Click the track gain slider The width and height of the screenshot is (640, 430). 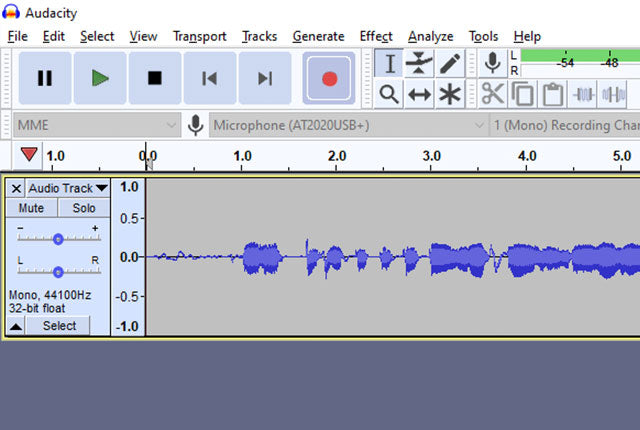pyautogui.click(x=58, y=239)
